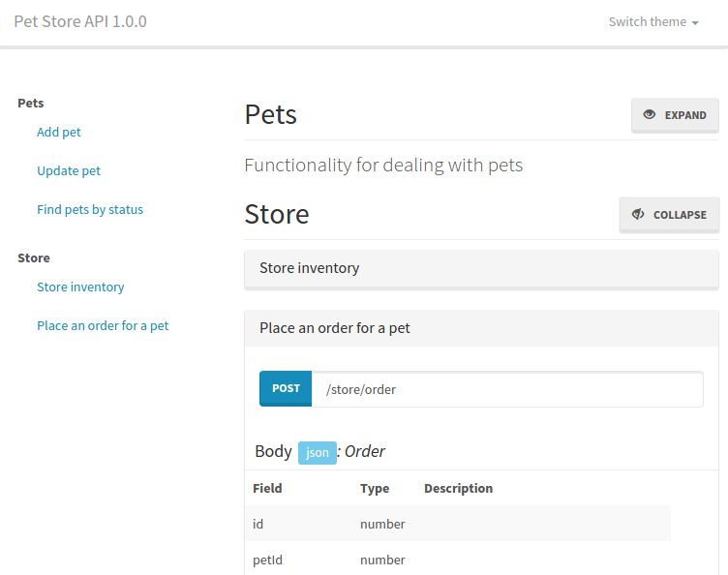Select the Store heading in sidebar
Image resolution: width=728 pixels, height=575 pixels.
34,258
